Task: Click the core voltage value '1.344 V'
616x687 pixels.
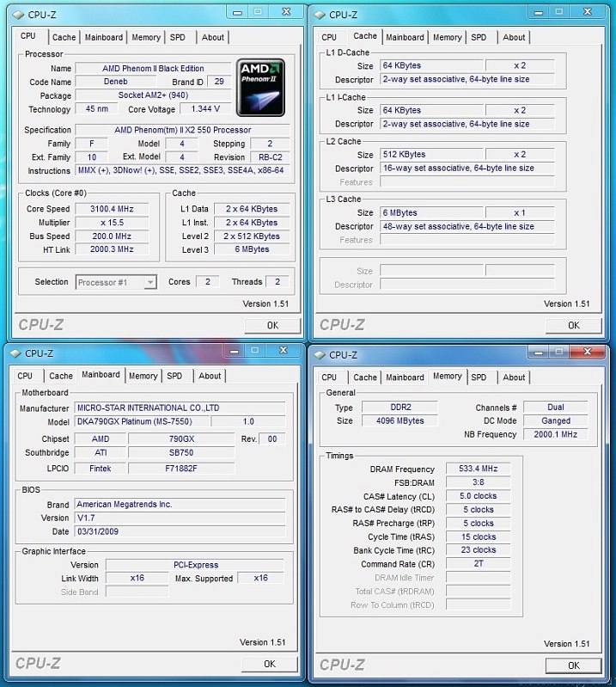Action: [x=205, y=108]
